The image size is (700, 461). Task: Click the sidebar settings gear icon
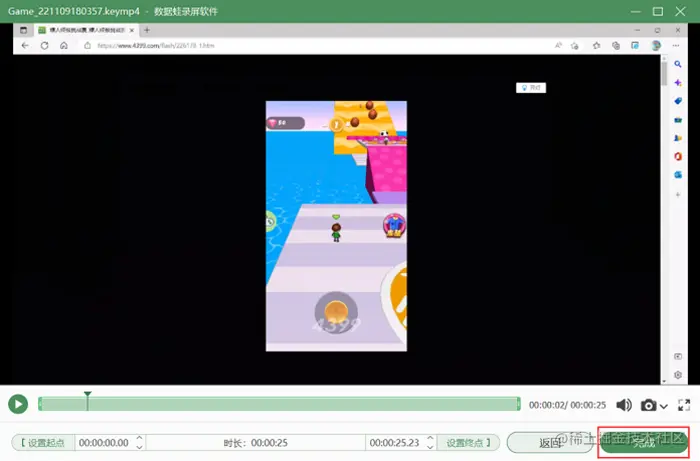[x=678, y=375]
